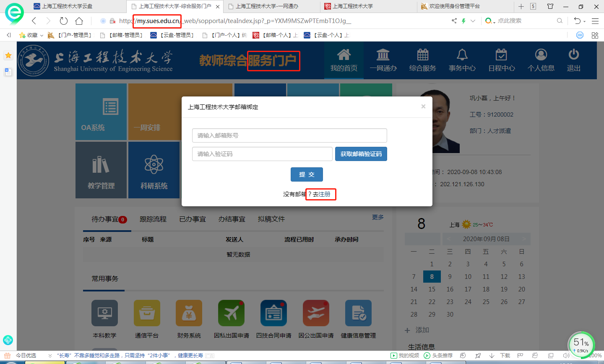Click the browser address bar URL
604x364 pixels.
235,21
